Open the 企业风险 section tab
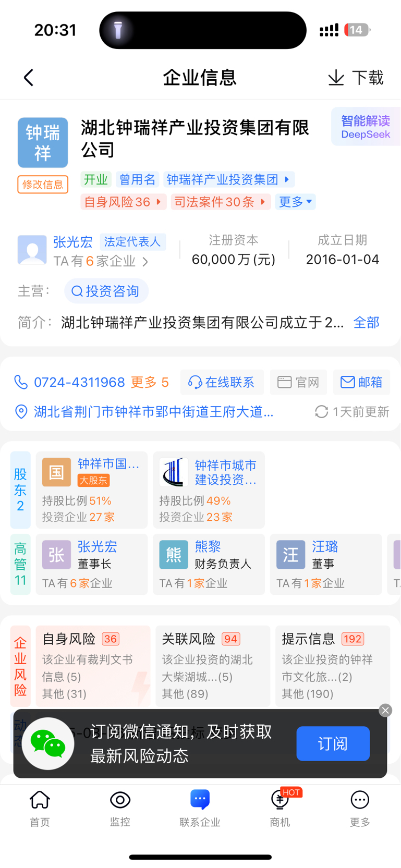401x868 pixels. pos(20,666)
